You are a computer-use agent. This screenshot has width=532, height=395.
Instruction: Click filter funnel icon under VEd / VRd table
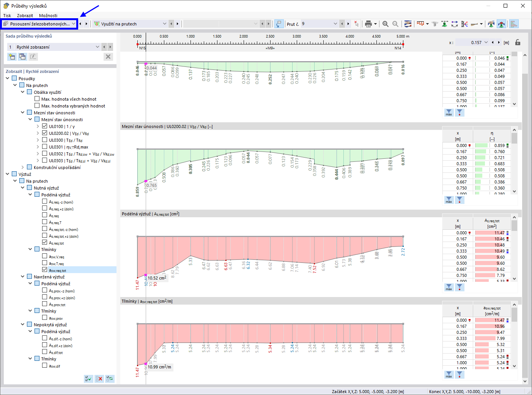(460, 200)
